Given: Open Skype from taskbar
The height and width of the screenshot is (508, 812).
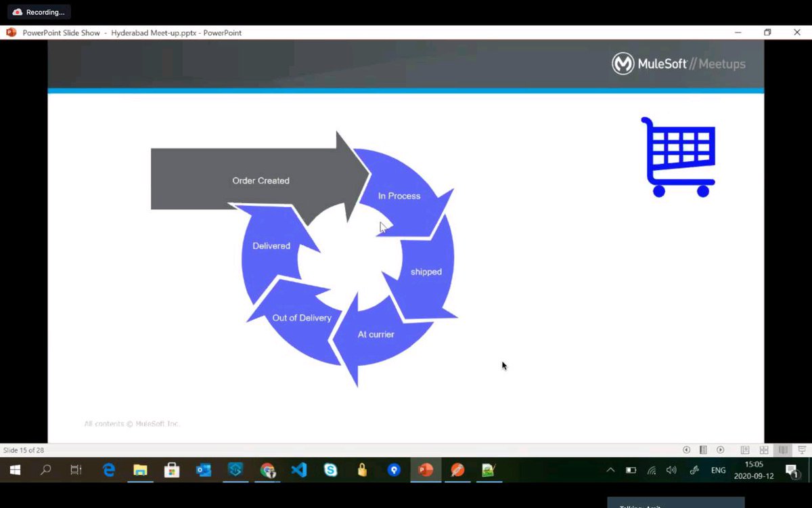Looking at the screenshot, I should click(330, 469).
